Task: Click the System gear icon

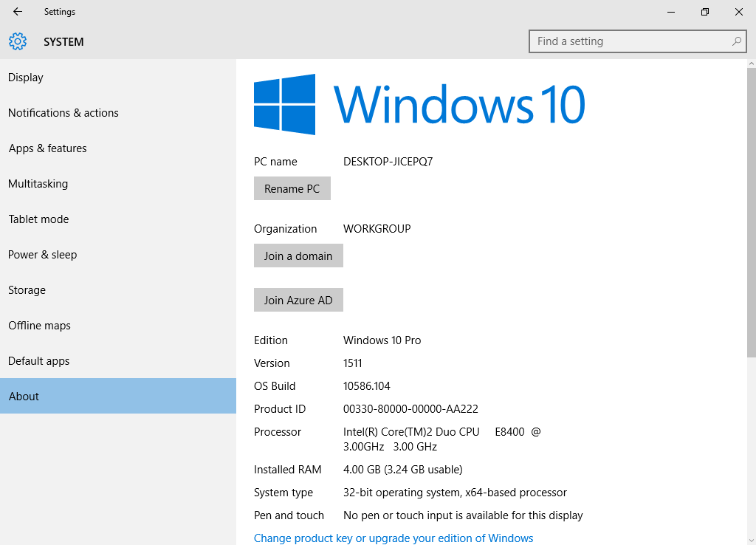Action: (18, 41)
